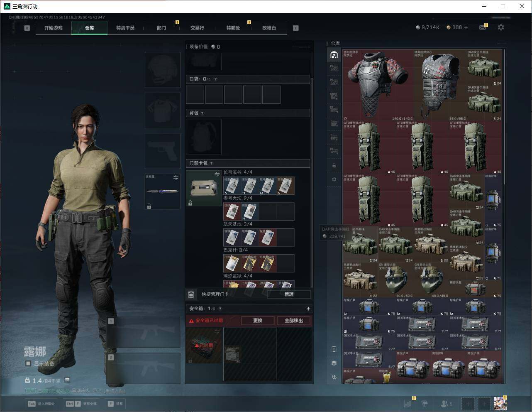Screen dimensions: 532x412
Task: Click the swap arrows on the keycard bag
Action: [217, 174]
